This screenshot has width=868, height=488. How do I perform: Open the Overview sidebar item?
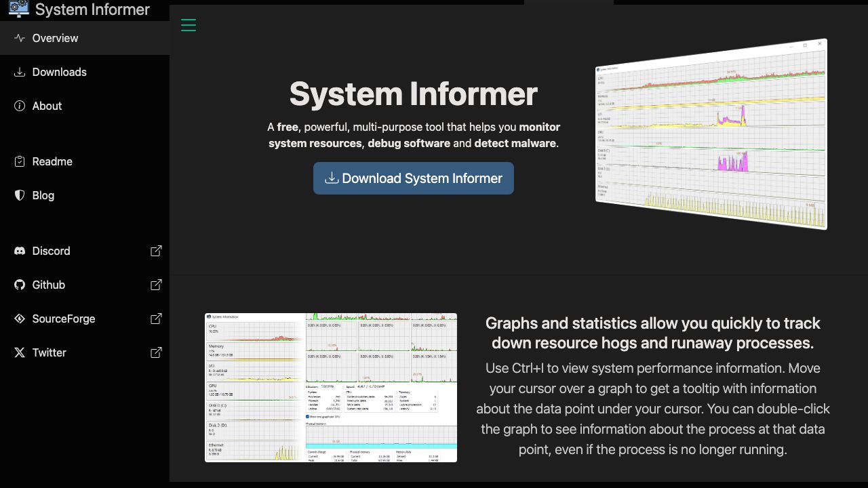click(85, 38)
